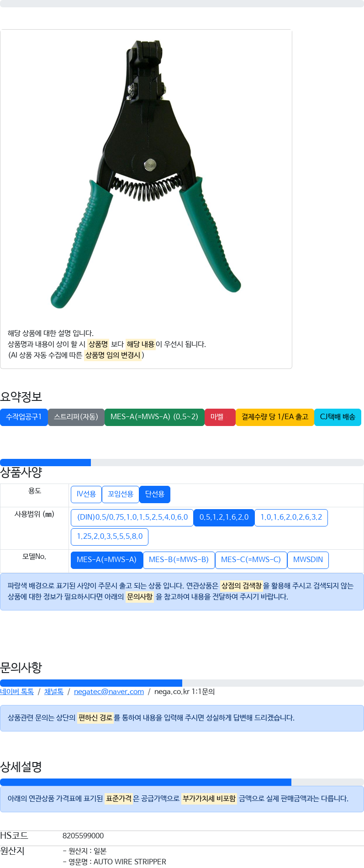Viewport: 364px width, 868px height.
Task: Select the 수작업공구1 category badge
Action: (24, 417)
